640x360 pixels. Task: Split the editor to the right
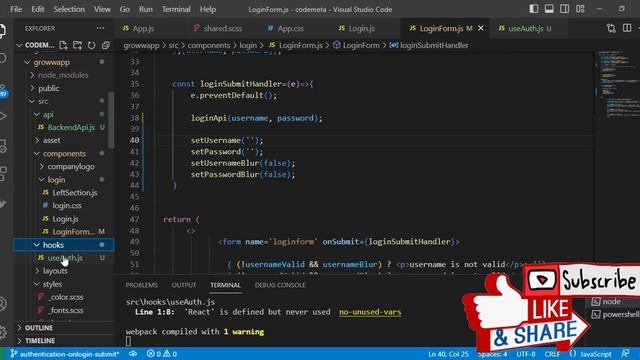[627, 28]
